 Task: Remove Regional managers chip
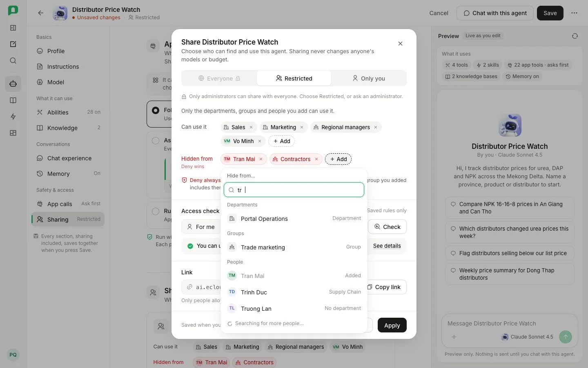(x=376, y=127)
